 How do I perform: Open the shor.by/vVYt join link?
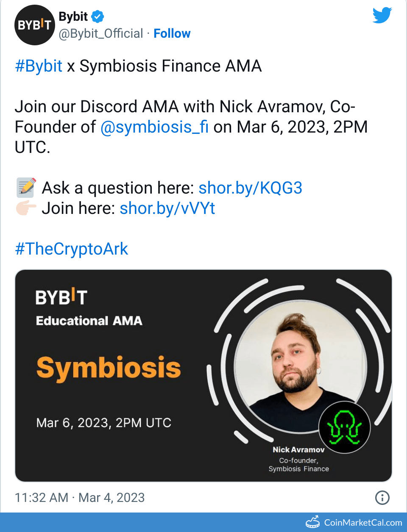pyautogui.click(x=167, y=208)
